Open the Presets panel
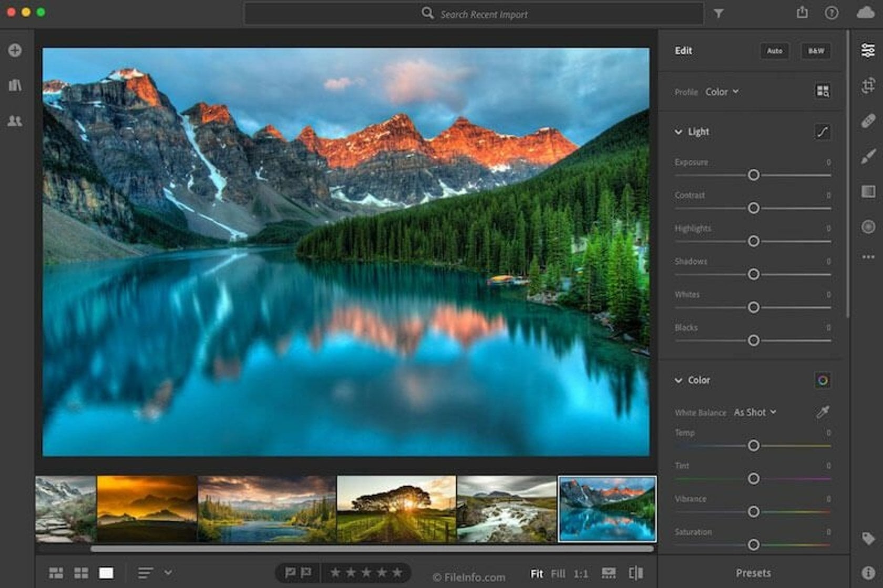Screen dimensions: 883x588 coord(753,573)
